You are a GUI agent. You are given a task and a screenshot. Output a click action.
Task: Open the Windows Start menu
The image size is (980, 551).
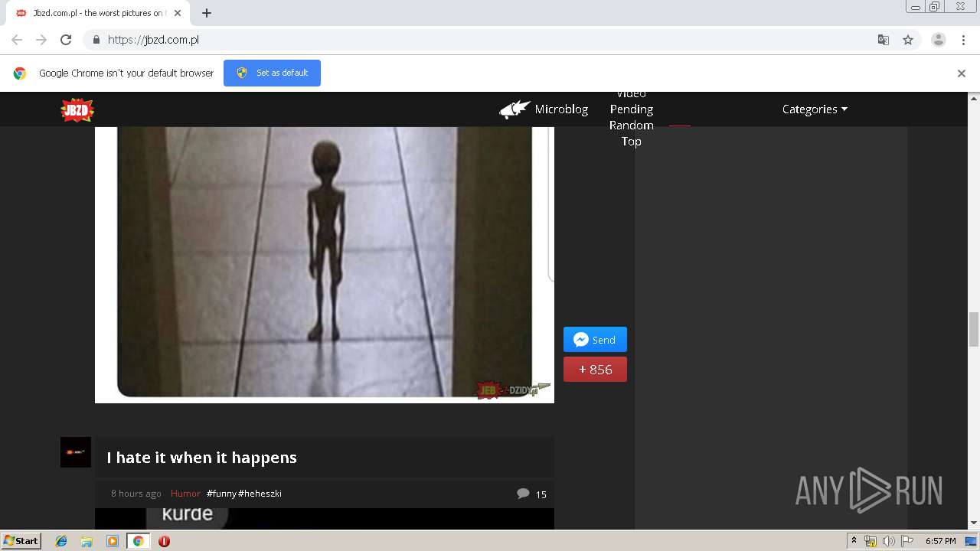pyautogui.click(x=21, y=541)
